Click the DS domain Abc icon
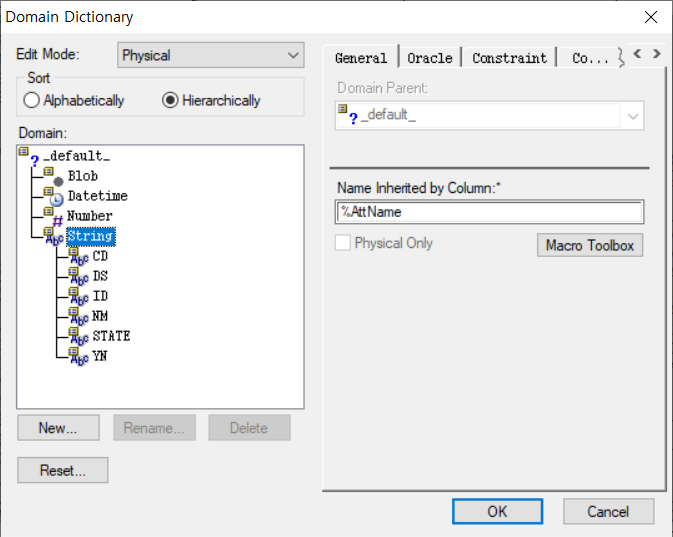Viewport: 673px width, 537px height. point(79,276)
